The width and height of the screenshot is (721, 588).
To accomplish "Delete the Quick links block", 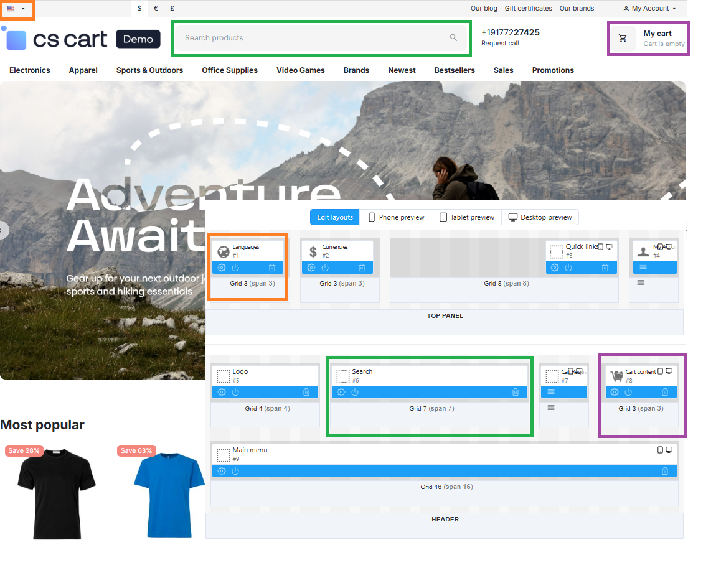I will (x=605, y=268).
